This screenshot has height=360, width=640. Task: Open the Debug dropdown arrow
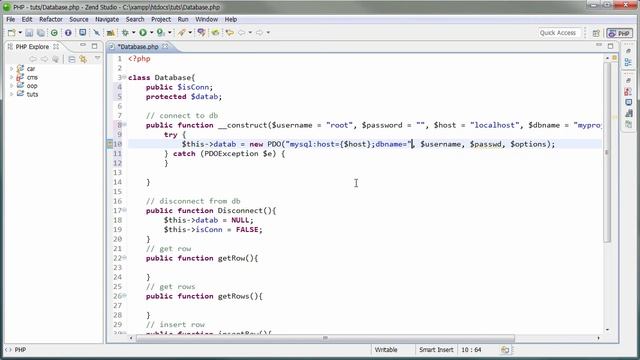click(133, 33)
